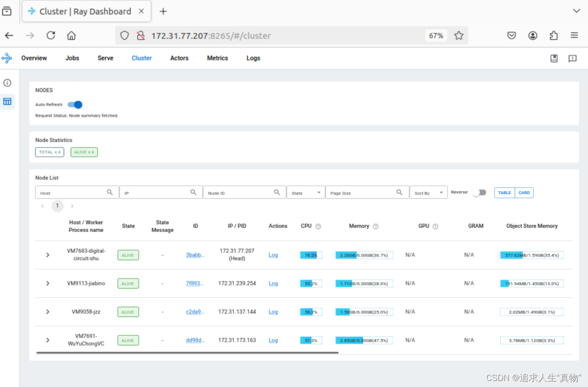Switch node list to TABLE view

click(x=504, y=193)
